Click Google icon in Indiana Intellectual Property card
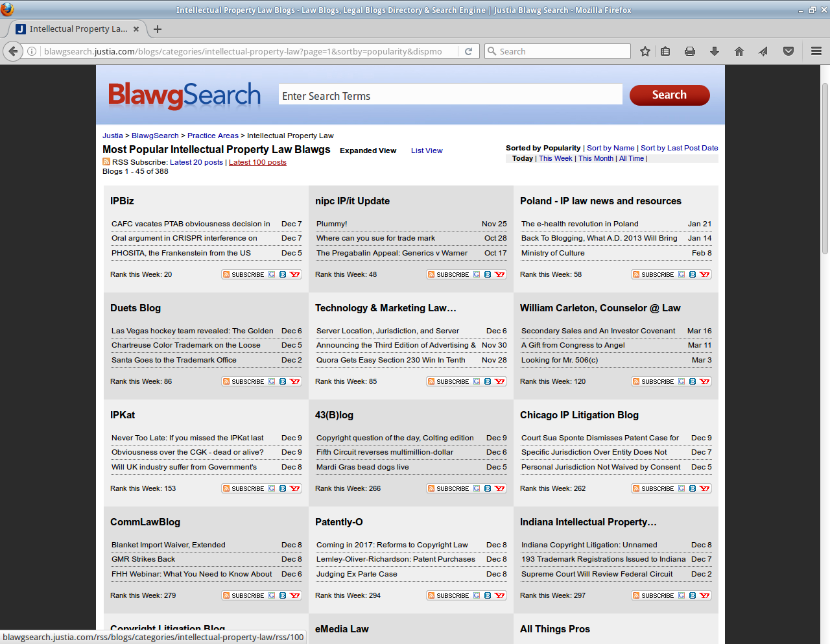 [x=682, y=595]
